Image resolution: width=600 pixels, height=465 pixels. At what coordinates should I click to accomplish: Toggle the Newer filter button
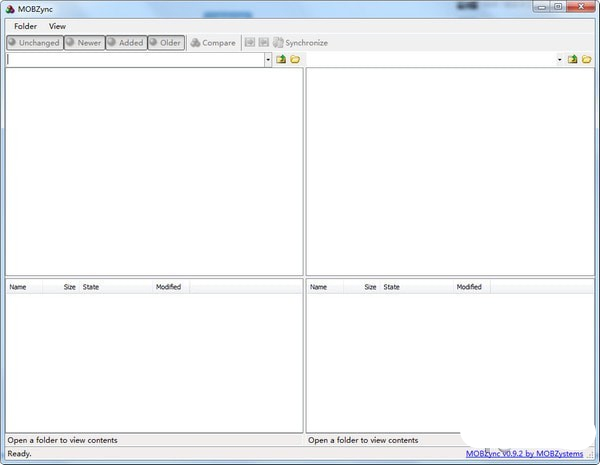click(85, 43)
